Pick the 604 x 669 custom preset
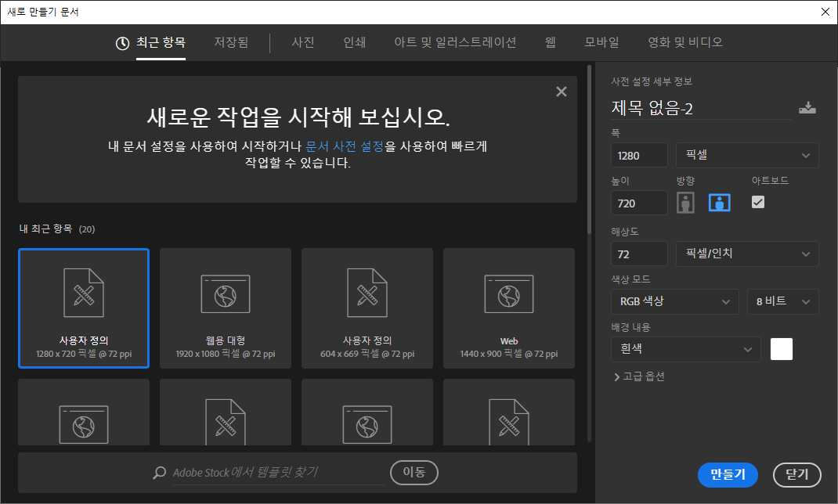This screenshot has width=838, height=504. pos(367,308)
